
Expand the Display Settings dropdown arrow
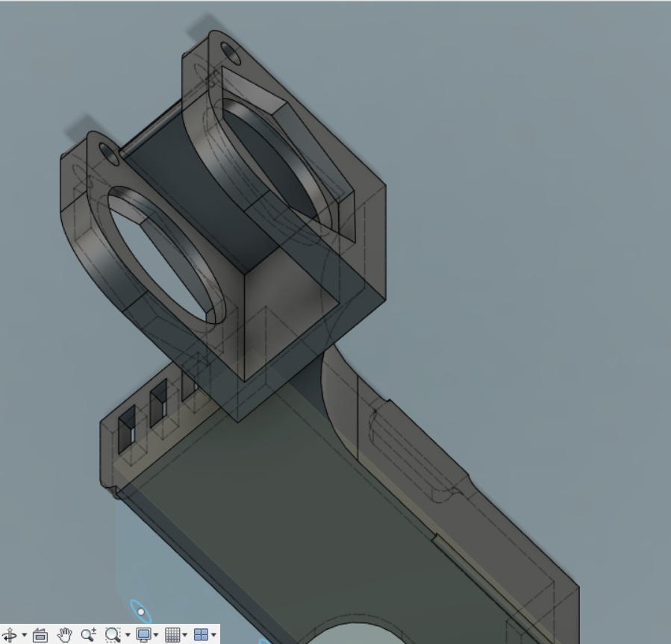(x=156, y=636)
